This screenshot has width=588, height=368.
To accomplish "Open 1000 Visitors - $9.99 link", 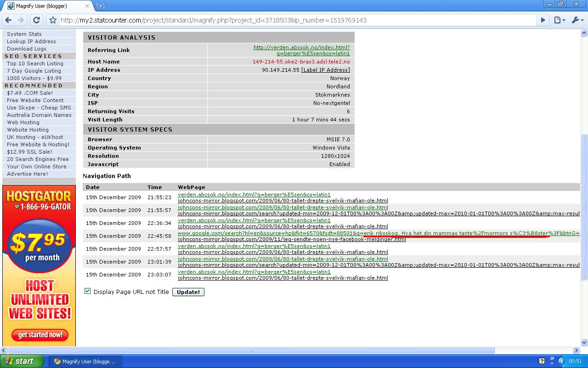I will 34,78.
